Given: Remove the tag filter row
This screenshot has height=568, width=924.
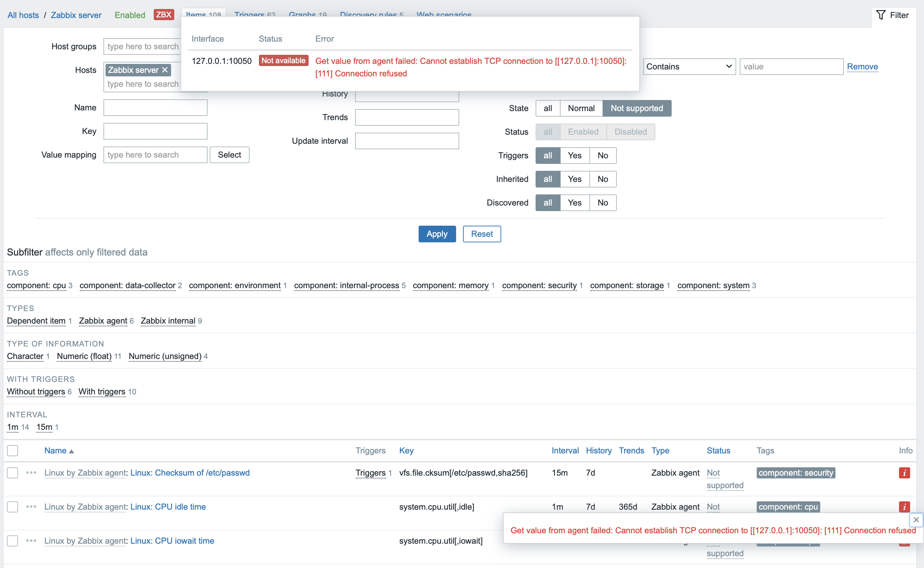Looking at the screenshot, I should [x=863, y=67].
